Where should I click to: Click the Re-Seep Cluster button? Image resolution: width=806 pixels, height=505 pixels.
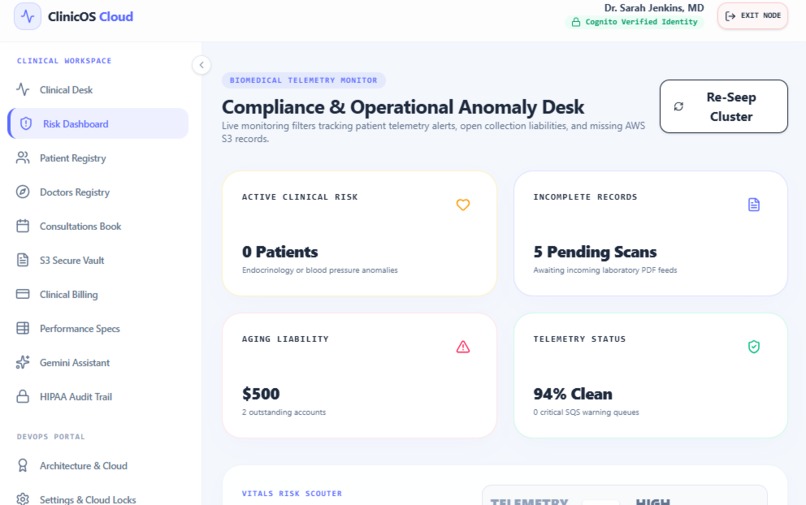pos(723,106)
